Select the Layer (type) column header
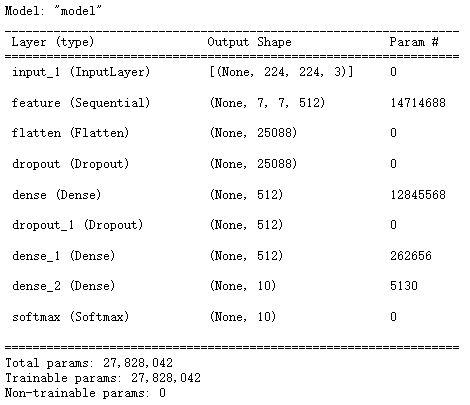This screenshot has width=470, height=405. coord(53,42)
